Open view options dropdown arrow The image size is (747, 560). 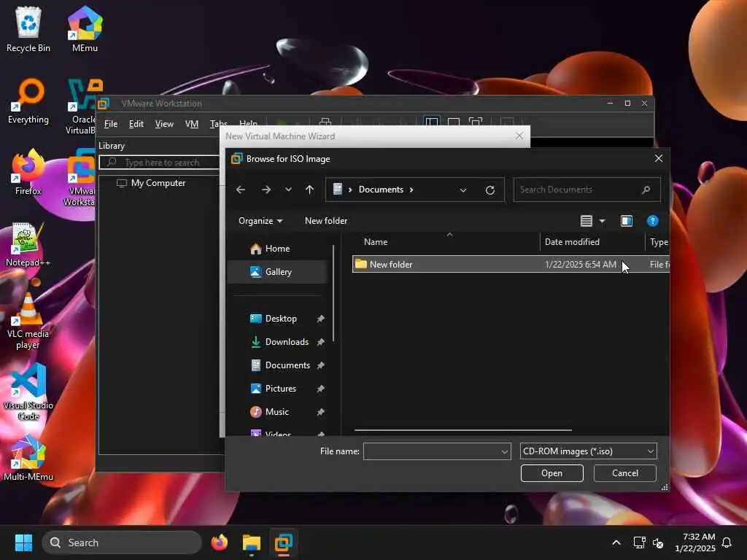[602, 221]
